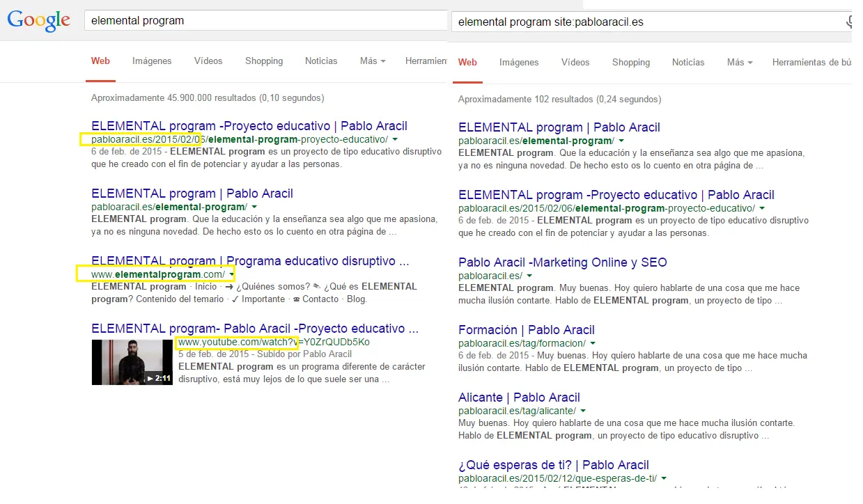Open left result 'ELEMENTAL program | Pablo Aracil'
The width and height of the screenshot is (863, 504).
(x=192, y=194)
